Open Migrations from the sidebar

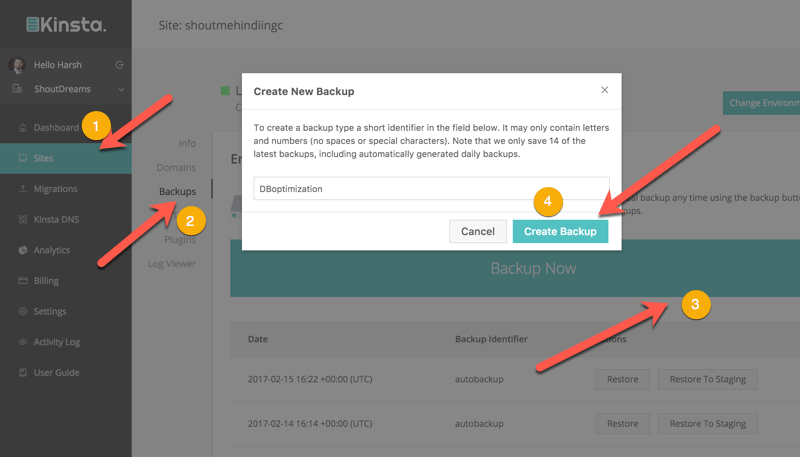[56, 189]
